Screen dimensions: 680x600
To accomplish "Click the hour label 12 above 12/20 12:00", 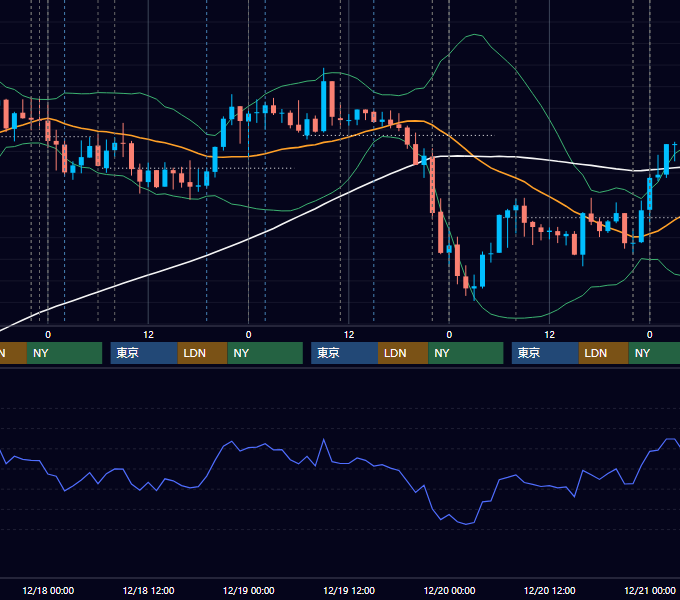I will (x=549, y=335).
